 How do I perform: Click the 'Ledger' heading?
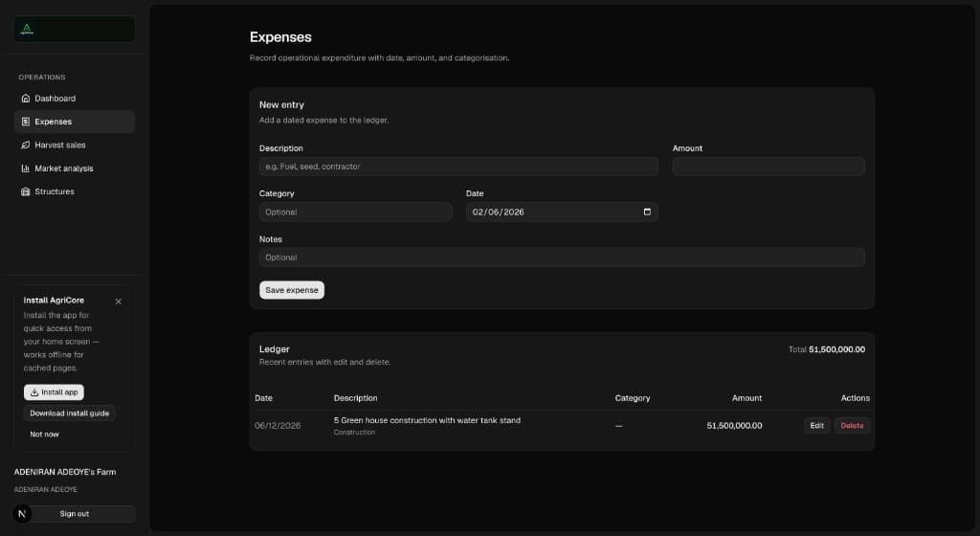pyautogui.click(x=275, y=349)
